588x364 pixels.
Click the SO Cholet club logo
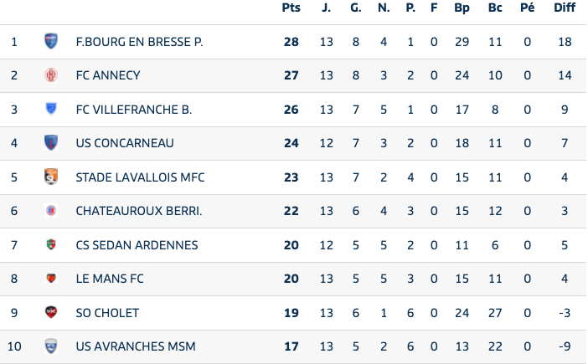point(51,313)
